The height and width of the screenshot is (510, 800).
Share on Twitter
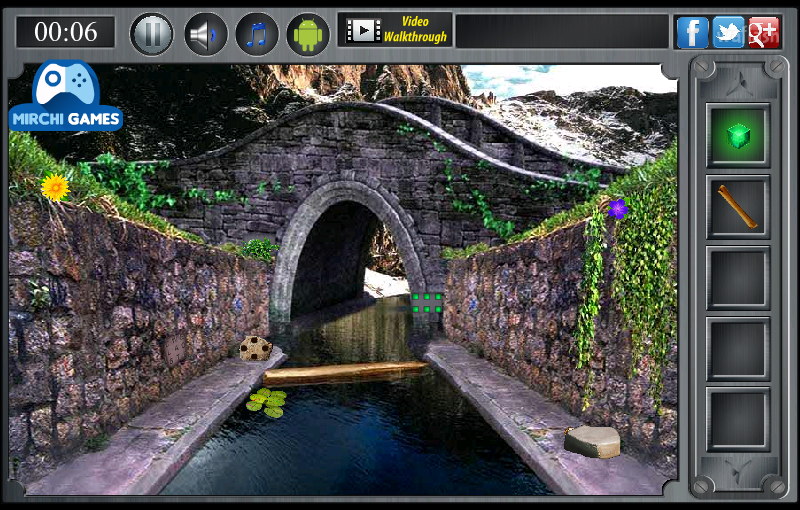click(728, 32)
